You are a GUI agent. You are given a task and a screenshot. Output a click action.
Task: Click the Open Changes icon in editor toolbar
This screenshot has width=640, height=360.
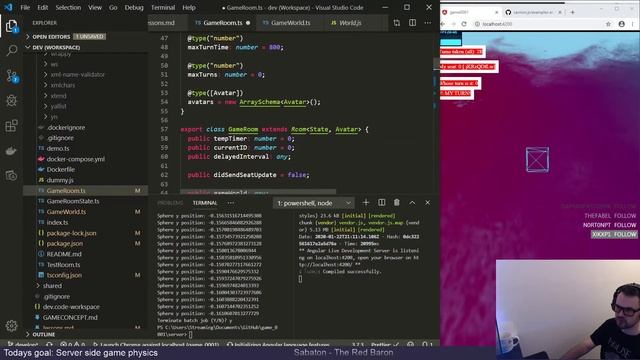coord(397,23)
